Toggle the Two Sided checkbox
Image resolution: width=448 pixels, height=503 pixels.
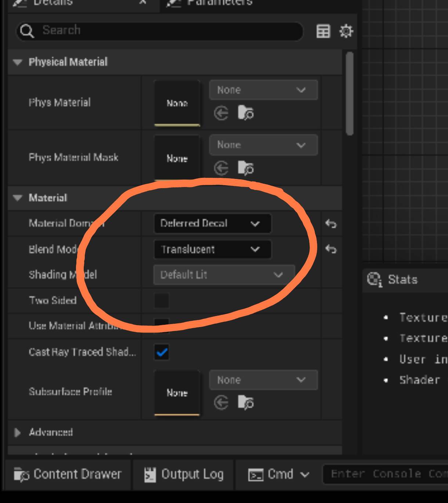point(162,301)
